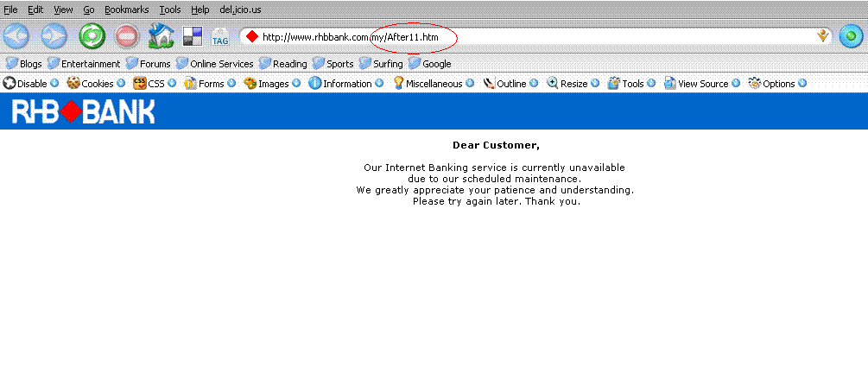Open the File menu
The width and height of the screenshot is (868, 373).
point(10,10)
